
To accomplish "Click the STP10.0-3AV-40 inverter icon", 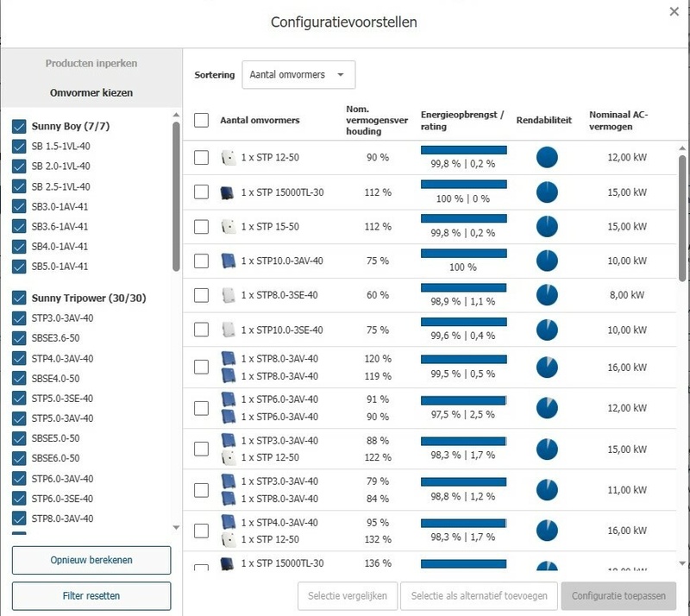I will coord(229,261).
